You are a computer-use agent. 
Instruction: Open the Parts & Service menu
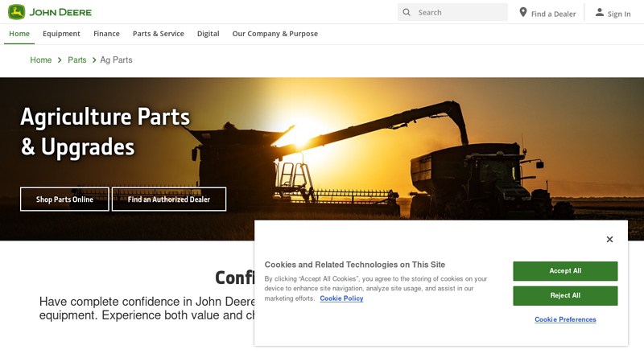[159, 34]
